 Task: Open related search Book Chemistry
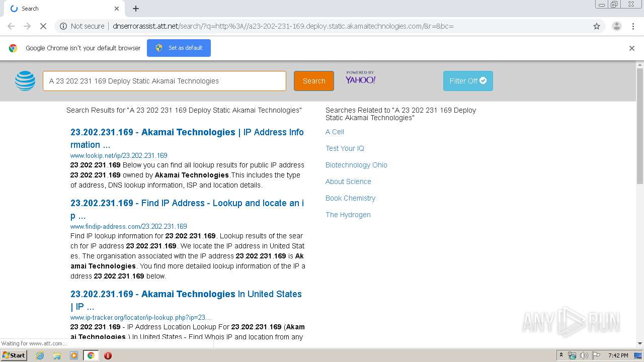pyautogui.click(x=350, y=198)
